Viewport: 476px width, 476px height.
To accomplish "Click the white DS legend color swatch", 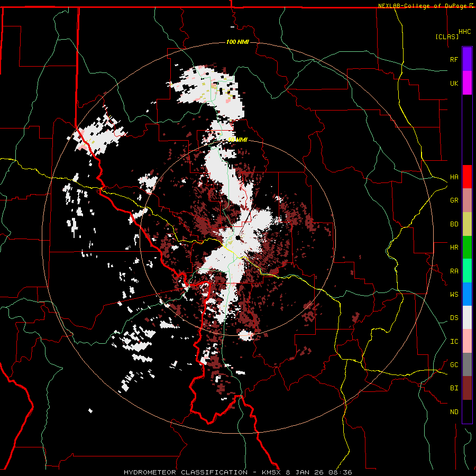I will [467, 317].
